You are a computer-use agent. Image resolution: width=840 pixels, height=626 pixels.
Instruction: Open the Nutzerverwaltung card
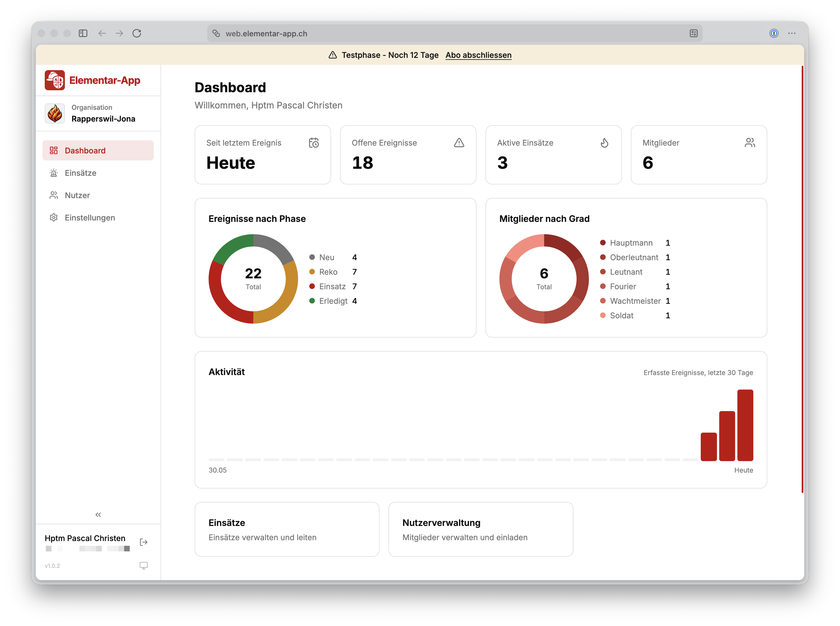point(481,529)
